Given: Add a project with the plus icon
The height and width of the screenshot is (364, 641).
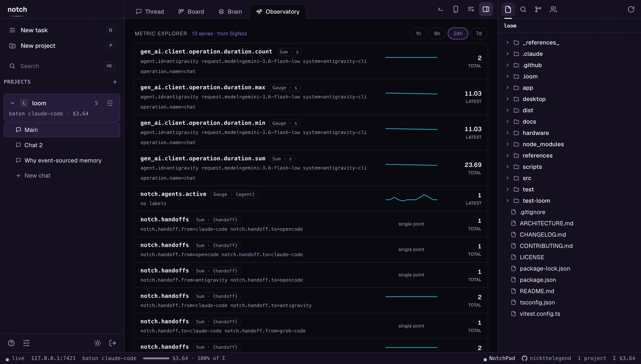Looking at the screenshot, I should pos(115,82).
